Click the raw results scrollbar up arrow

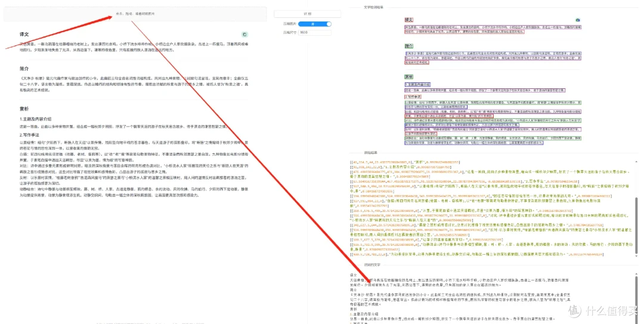[x=637, y=162]
